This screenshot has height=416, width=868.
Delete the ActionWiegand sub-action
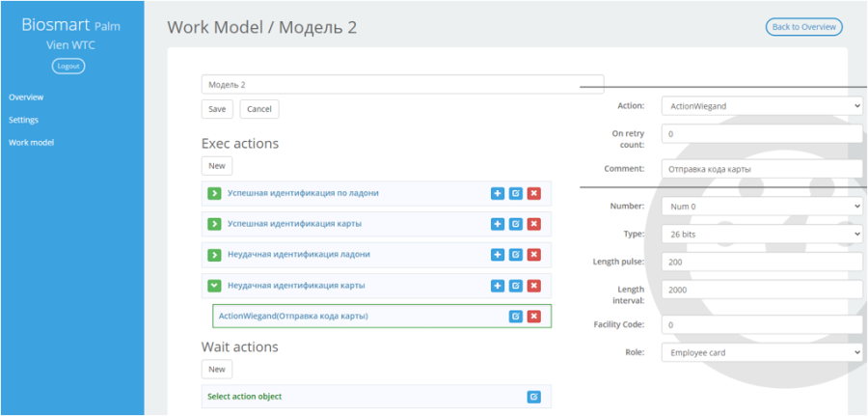(534, 317)
